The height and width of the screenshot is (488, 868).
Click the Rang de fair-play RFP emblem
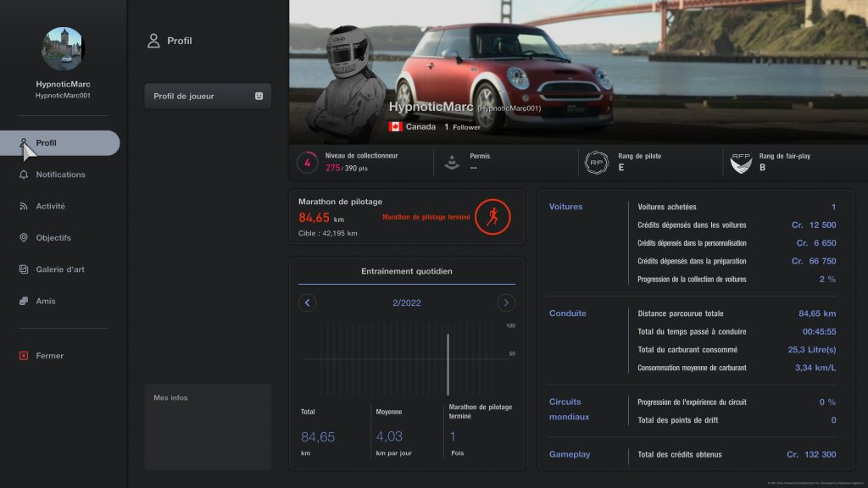click(x=741, y=162)
